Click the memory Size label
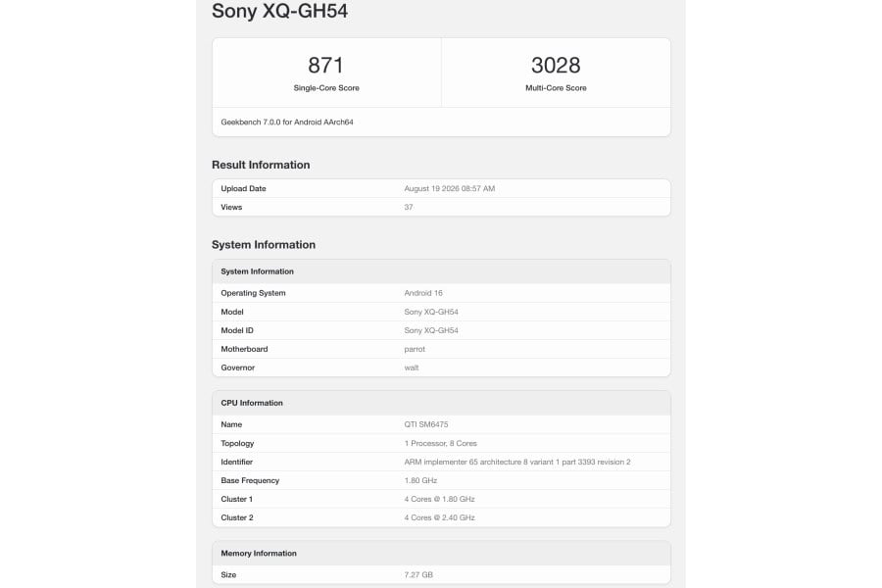The width and height of the screenshot is (882, 588). pos(228,574)
